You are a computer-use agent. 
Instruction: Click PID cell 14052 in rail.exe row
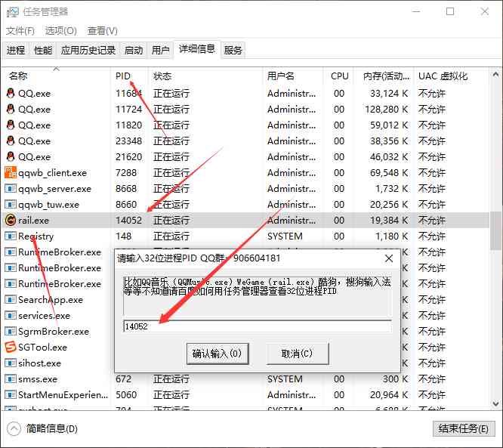128,220
